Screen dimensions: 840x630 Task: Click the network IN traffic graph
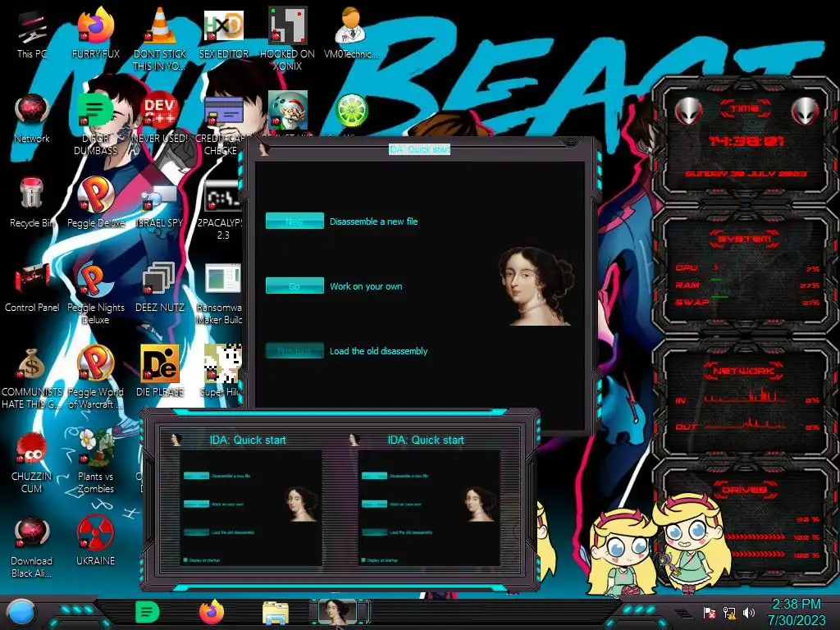745,396
